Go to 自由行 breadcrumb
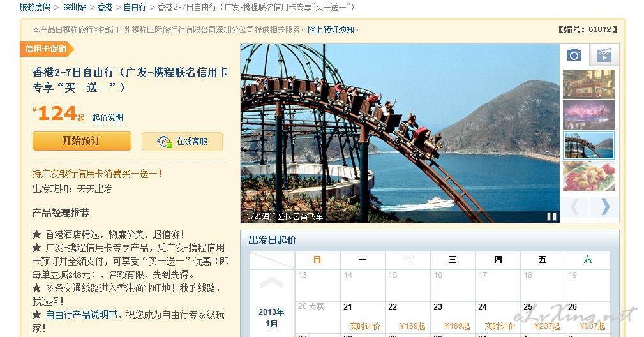 pyautogui.click(x=135, y=8)
